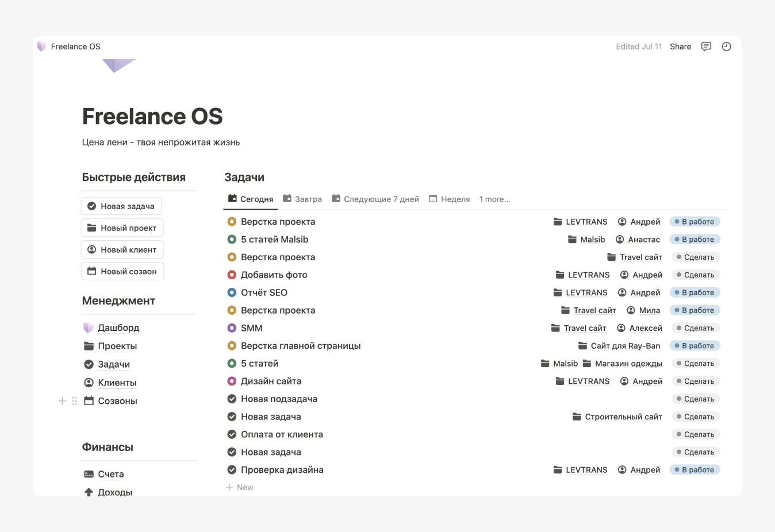Viewport: 775px width, 532px height.
Task: Click the plus icon beside Созвоны
Action: tap(63, 401)
